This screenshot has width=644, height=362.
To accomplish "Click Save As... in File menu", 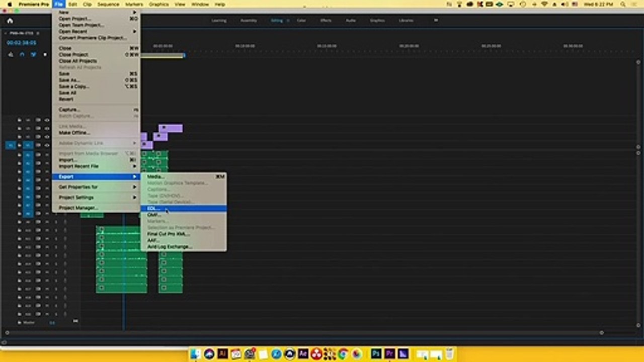I will tap(96, 80).
